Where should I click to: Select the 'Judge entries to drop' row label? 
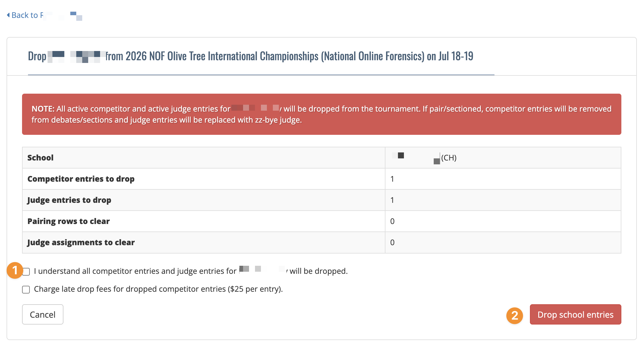tap(69, 200)
